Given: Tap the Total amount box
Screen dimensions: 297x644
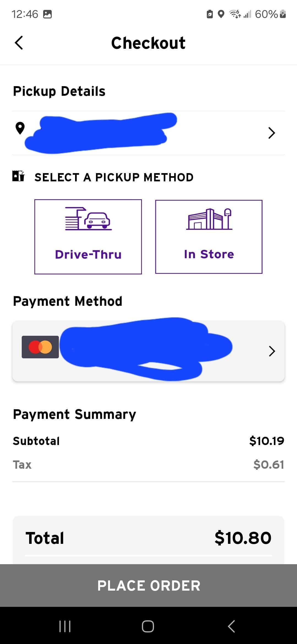Looking at the screenshot, I should (x=148, y=538).
